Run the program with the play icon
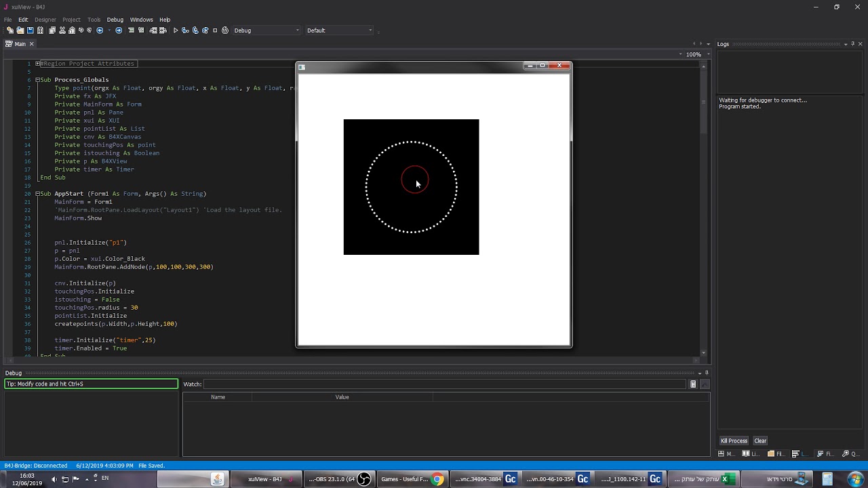This screenshot has width=868, height=488. (x=176, y=30)
